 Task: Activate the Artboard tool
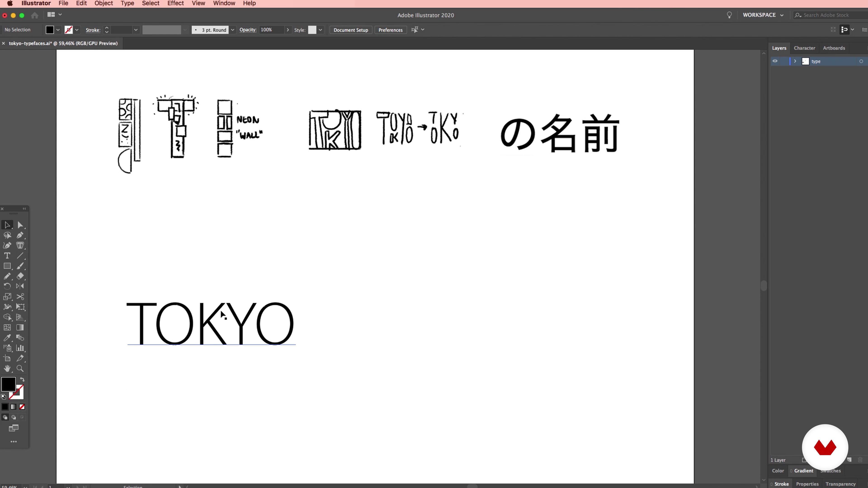click(7, 358)
